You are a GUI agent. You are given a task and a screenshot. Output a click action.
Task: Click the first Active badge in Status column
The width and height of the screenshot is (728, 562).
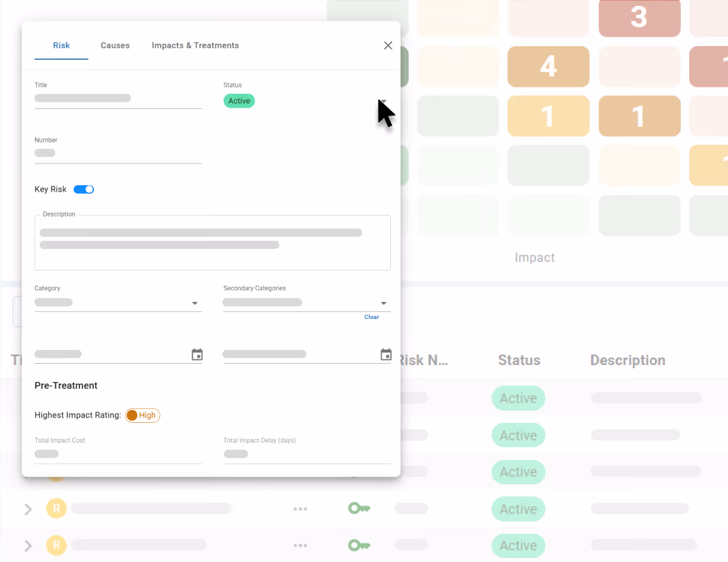518,398
